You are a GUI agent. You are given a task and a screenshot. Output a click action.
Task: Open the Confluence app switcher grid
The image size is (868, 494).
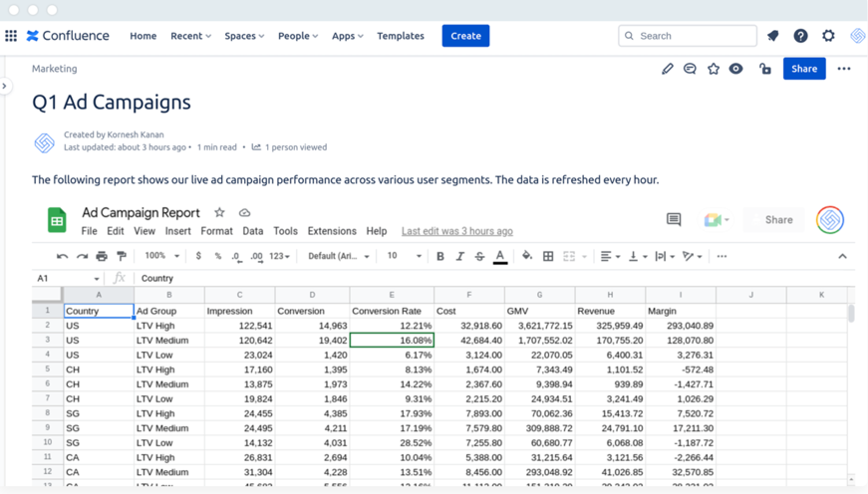click(x=11, y=36)
